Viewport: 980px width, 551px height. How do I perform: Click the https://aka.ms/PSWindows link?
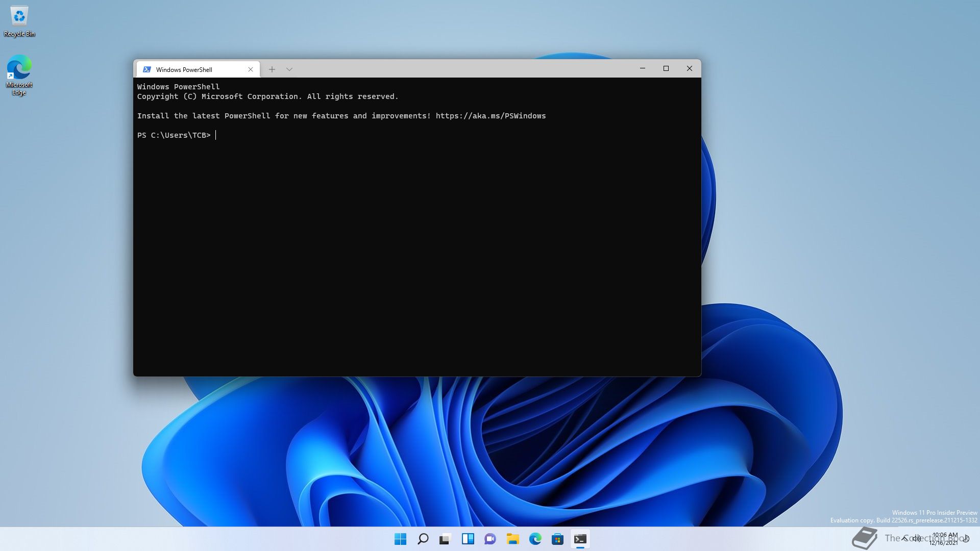coord(491,116)
